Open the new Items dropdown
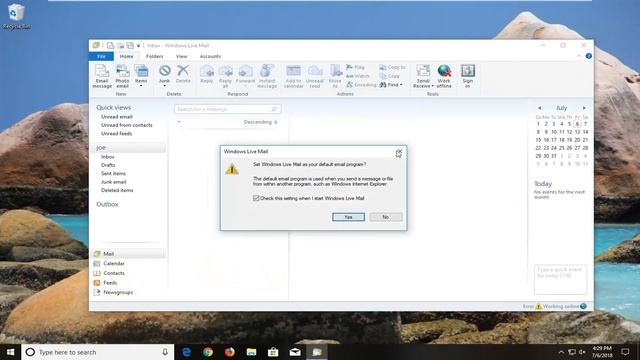 [x=141, y=76]
